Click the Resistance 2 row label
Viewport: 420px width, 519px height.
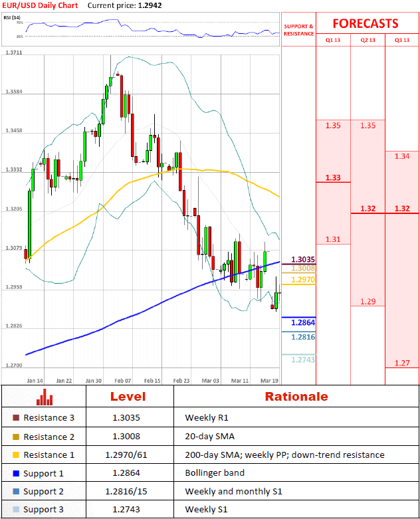coord(49,437)
